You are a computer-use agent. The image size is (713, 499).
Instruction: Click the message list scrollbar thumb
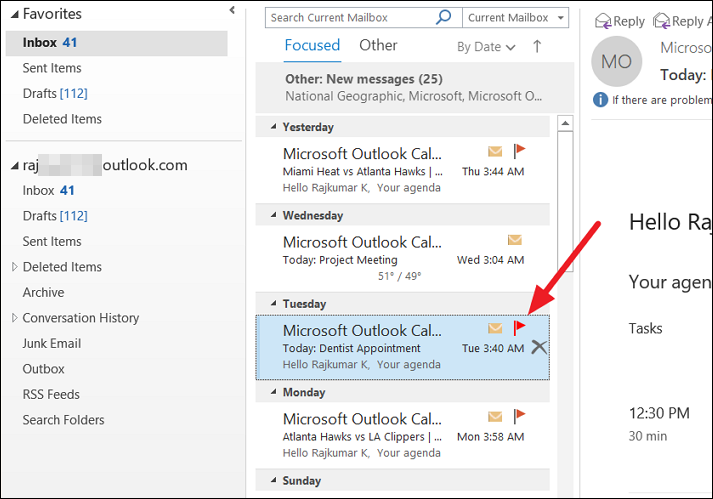(565, 202)
